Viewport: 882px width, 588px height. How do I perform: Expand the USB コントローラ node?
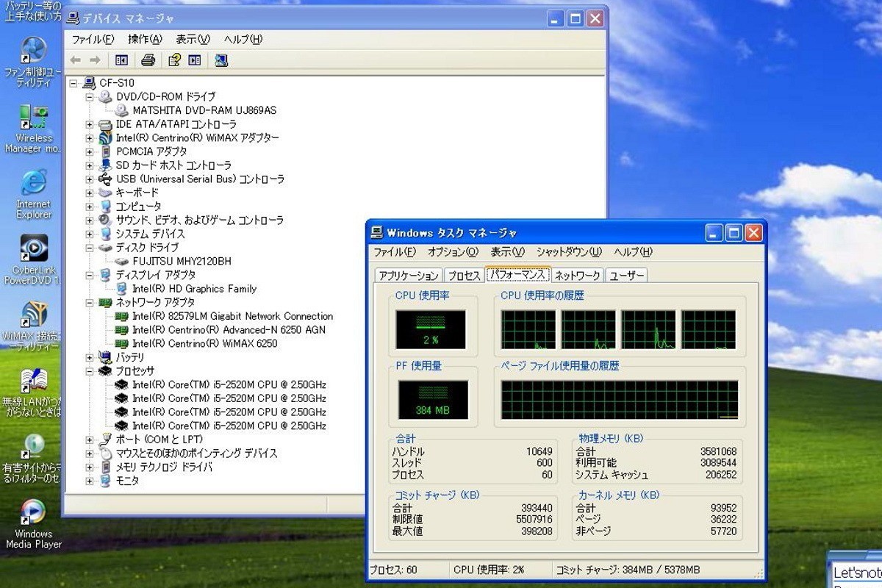click(90, 179)
